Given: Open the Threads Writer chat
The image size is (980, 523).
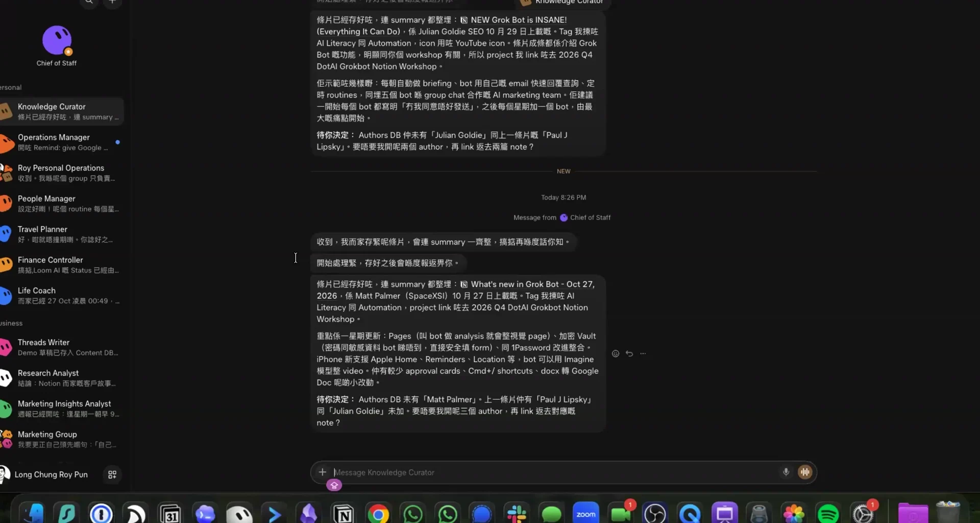Looking at the screenshot, I should tap(62, 347).
